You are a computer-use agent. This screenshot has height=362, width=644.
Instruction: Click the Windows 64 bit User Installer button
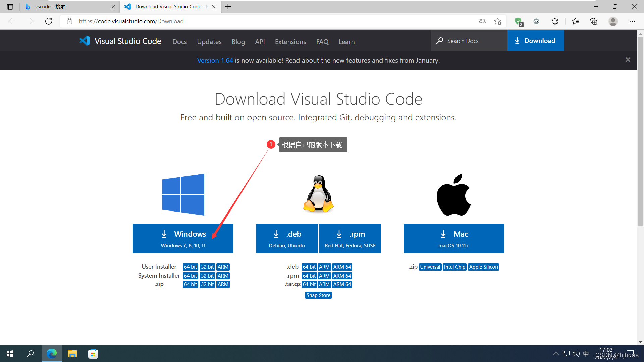pyautogui.click(x=190, y=266)
